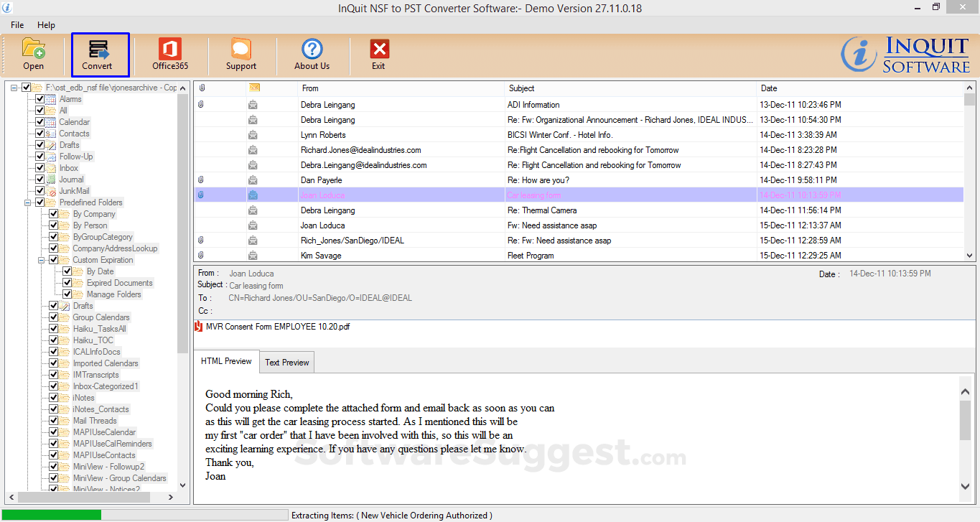
Task: Open the About Us dialog
Action: tap(312, 55)
